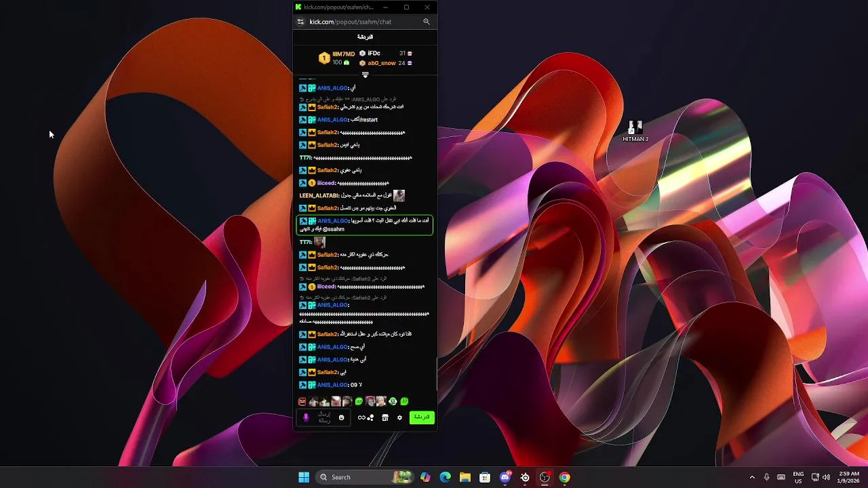The width and height of the screenshot is (868, 488).
Task: Open Microsoft Store from the taskbar
Action: click(485, 477)
